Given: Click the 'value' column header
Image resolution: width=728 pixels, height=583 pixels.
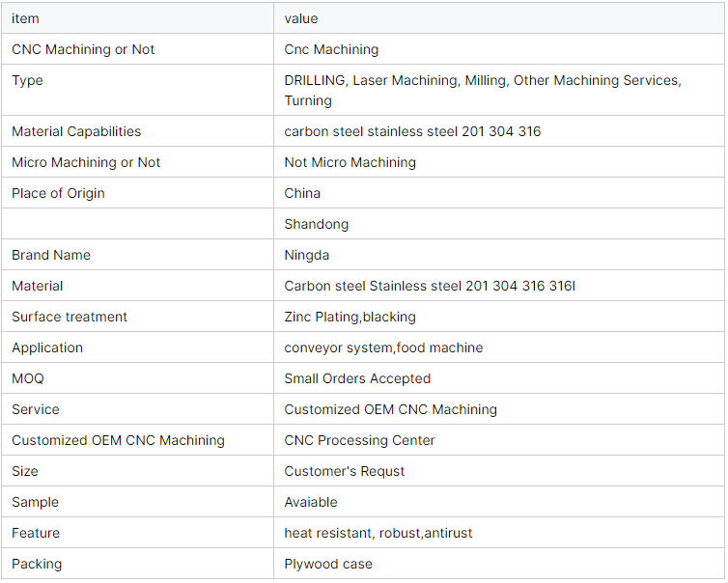Looking at the screenshot, I should pyautogui.click(x=301, y=18).
